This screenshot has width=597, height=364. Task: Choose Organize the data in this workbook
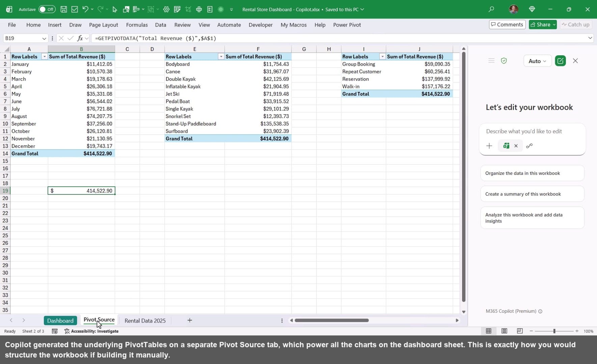click(x=532, y=173)
